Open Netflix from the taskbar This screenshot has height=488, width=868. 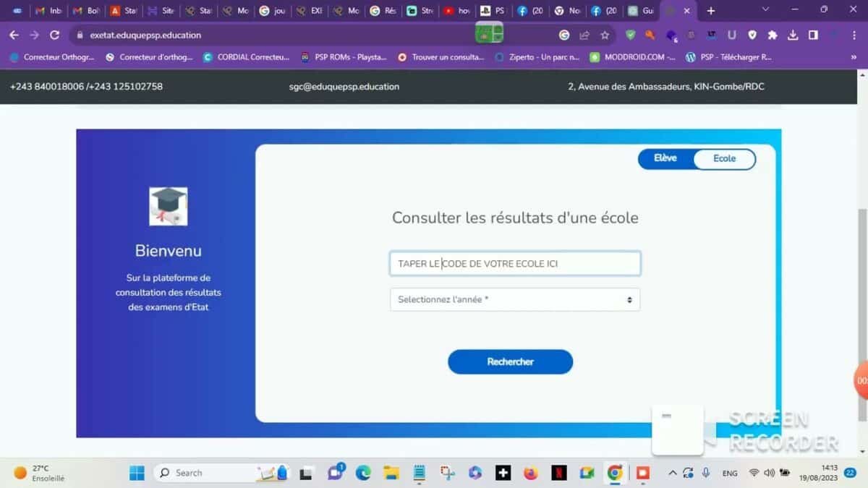(x=558, y=473)
